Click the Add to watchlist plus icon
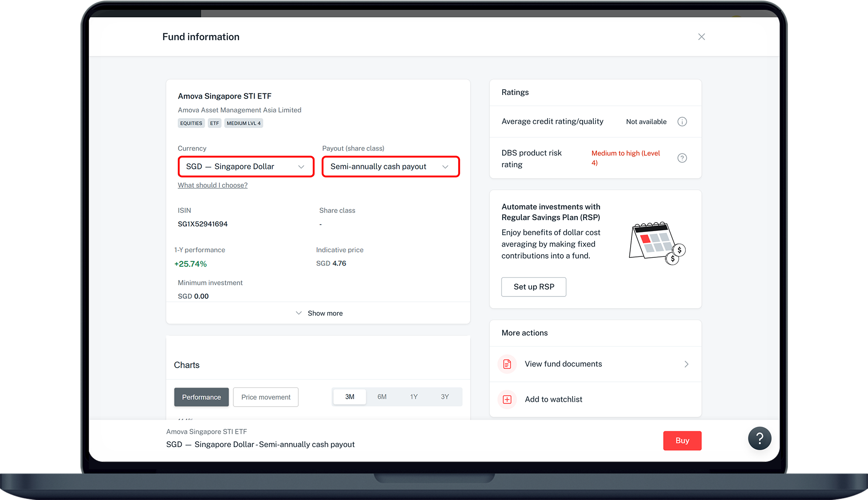868x500 pixels. click(x=507, y=400)
